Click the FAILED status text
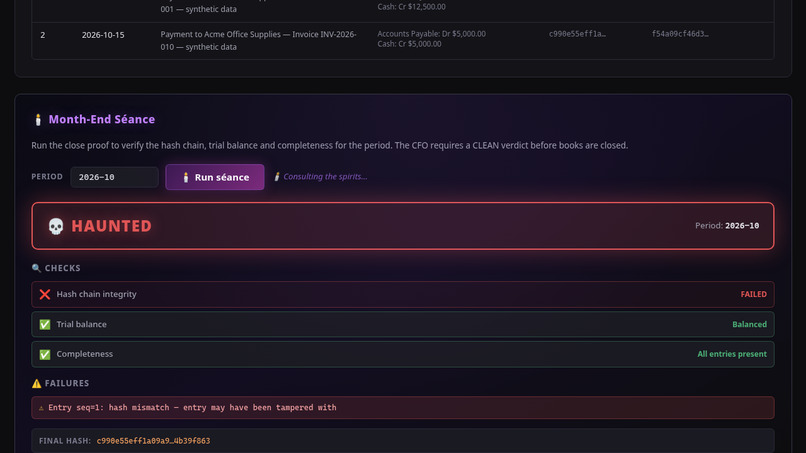Image resolution: width=806 pixels, height=453 pixels. [754, 294]
